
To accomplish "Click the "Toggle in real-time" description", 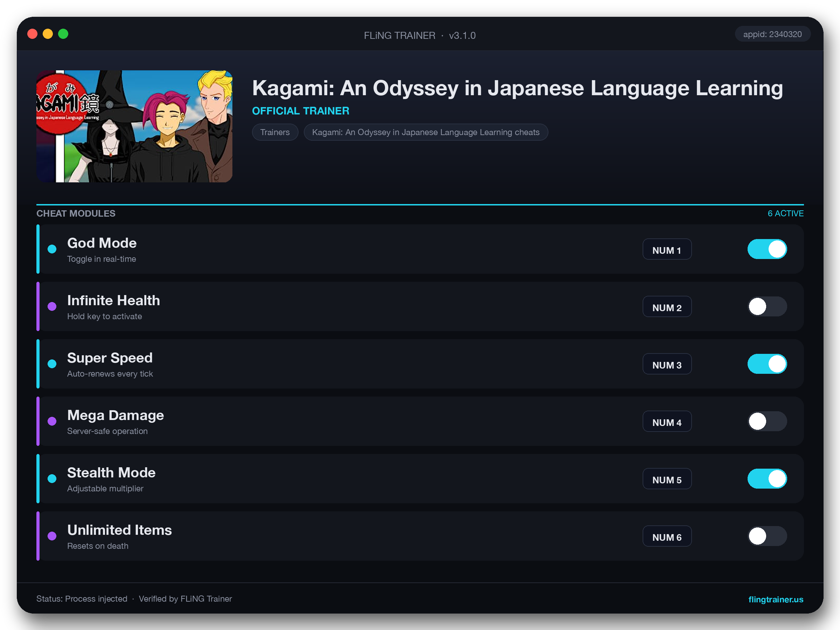I will (101, 259).
